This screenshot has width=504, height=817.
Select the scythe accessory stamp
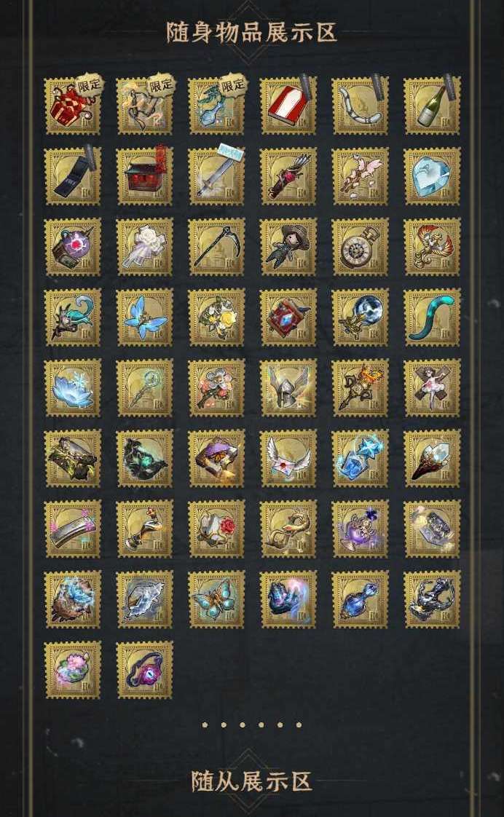216,246
